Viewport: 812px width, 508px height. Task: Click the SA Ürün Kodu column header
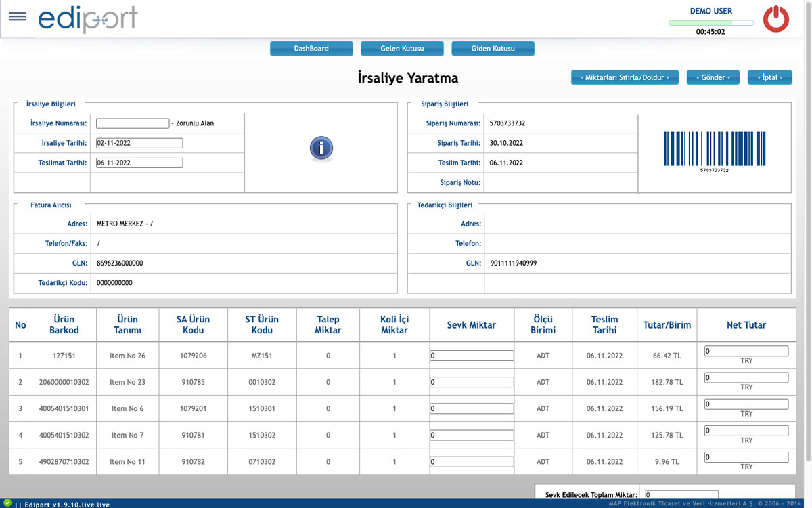click(x=194, y=325)
